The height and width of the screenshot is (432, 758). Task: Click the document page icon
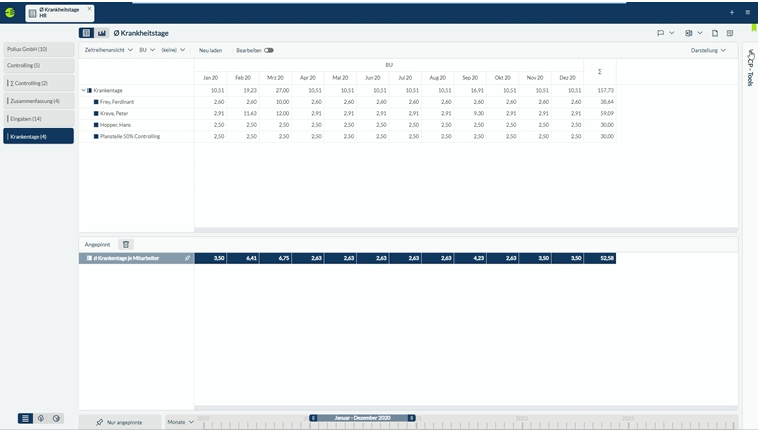715,33
